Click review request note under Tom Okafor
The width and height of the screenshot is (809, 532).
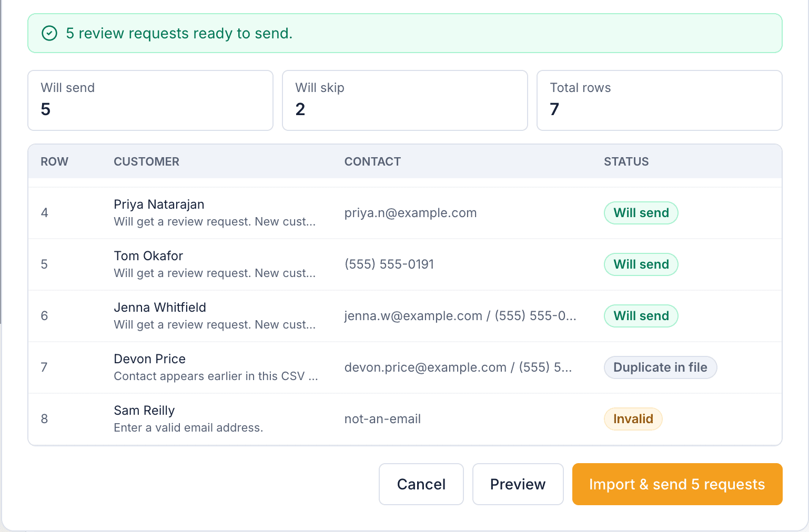click(215, 273)
